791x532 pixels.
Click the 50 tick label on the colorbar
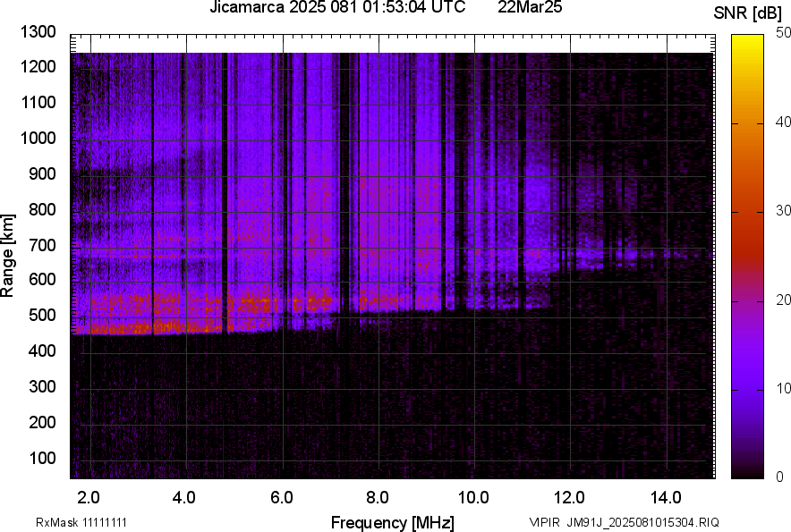pyautogui.click(x=784, y=32)
